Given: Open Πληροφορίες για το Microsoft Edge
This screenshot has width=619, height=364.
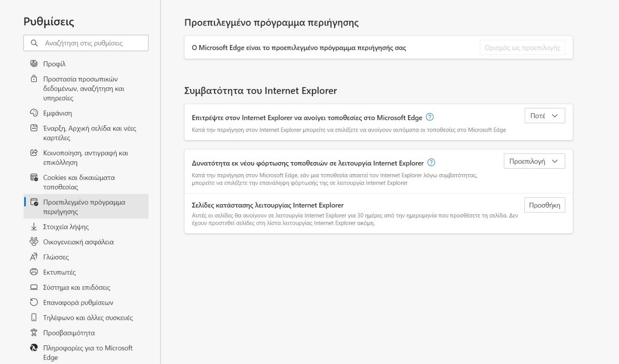Looking at the screenshot, I should pyautogui.click(x=86, y=353).
